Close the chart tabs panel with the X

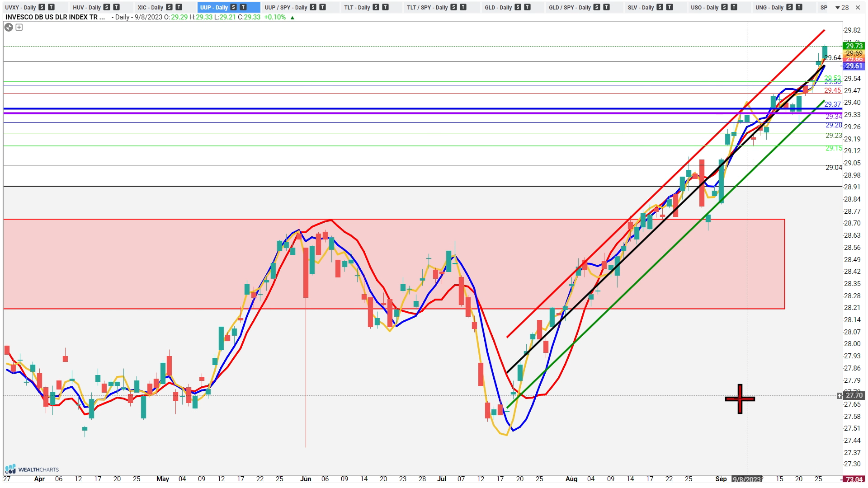tap(858, 7)
